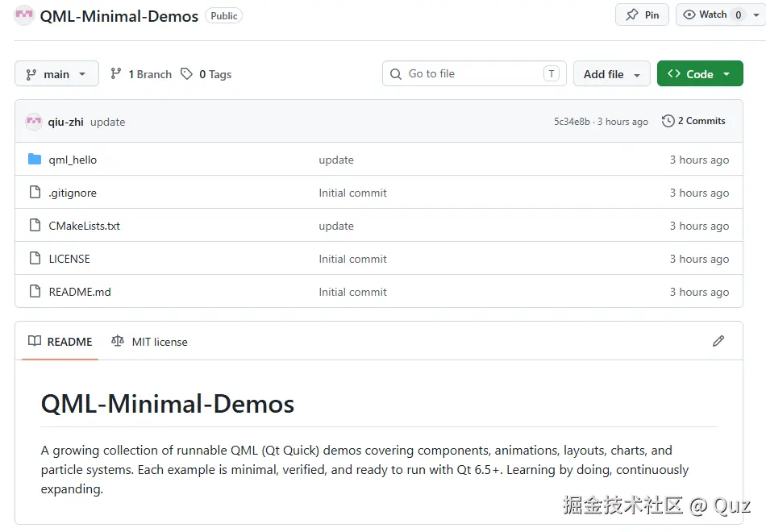Open Initial commit message for .gitignore
The width and height of the screenshot is (766, 532).
pyautogui.click(x=352, y=193)
